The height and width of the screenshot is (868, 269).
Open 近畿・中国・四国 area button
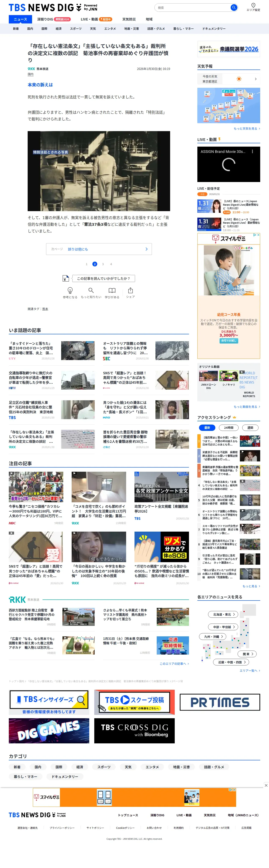click(231, 662)
